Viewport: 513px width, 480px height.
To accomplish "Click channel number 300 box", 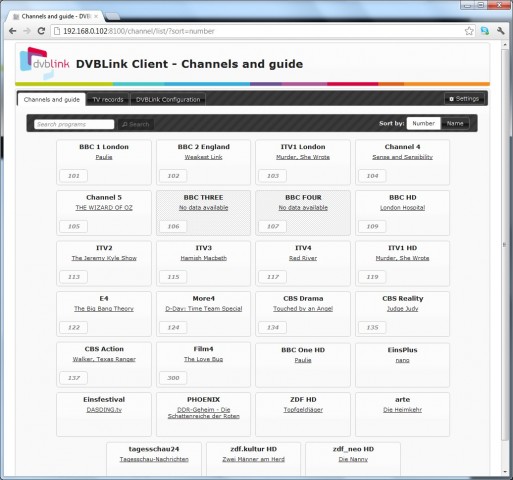I will click(173, 378).
